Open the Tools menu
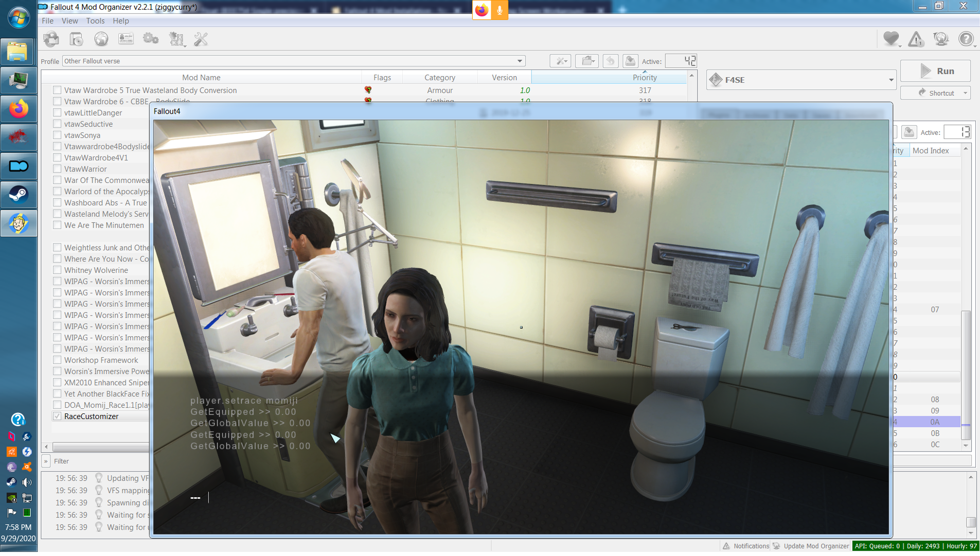Screen dimensions: 980x556 coord(95,21)
